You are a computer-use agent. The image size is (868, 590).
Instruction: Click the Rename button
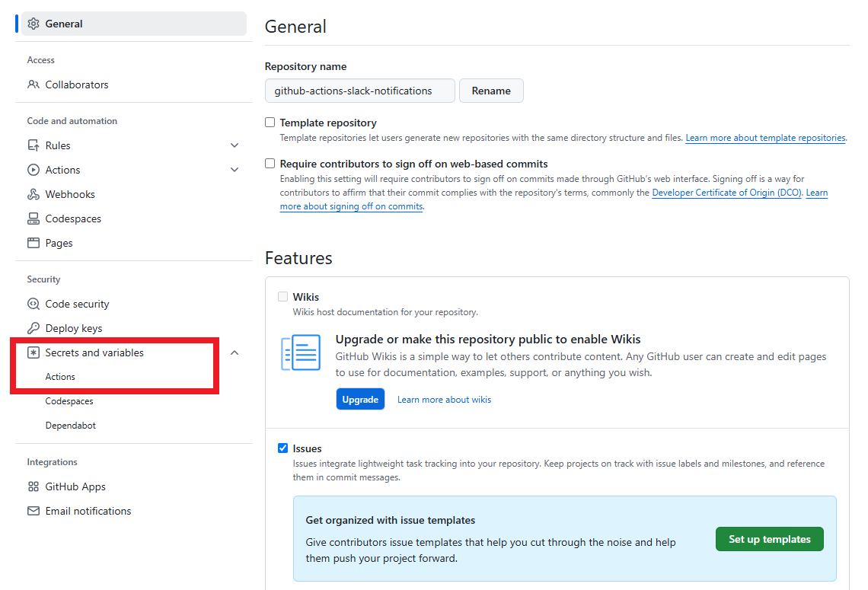coord(491,91)
